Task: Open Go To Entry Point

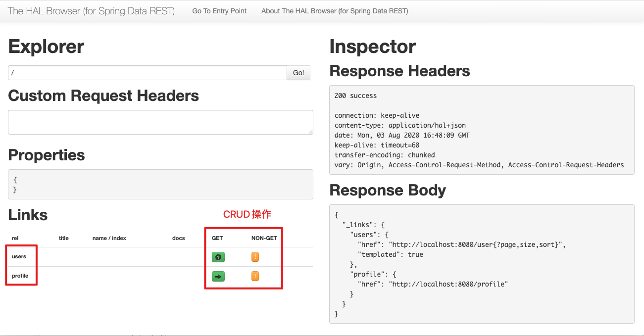Action: (x=219, y=10)
